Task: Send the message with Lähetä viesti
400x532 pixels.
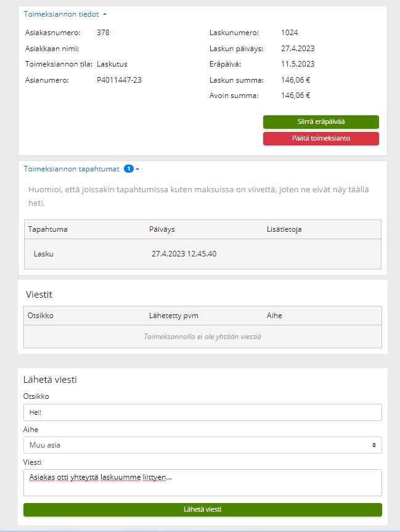Action: pyautogui.click(x=202, y=509)
